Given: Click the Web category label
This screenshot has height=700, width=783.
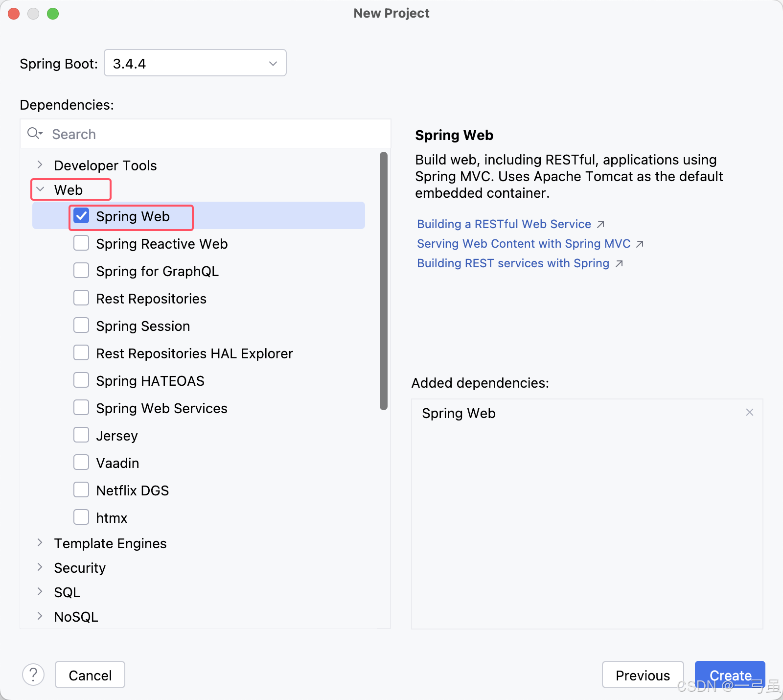Looking at the screenshot, I should 69,190.
